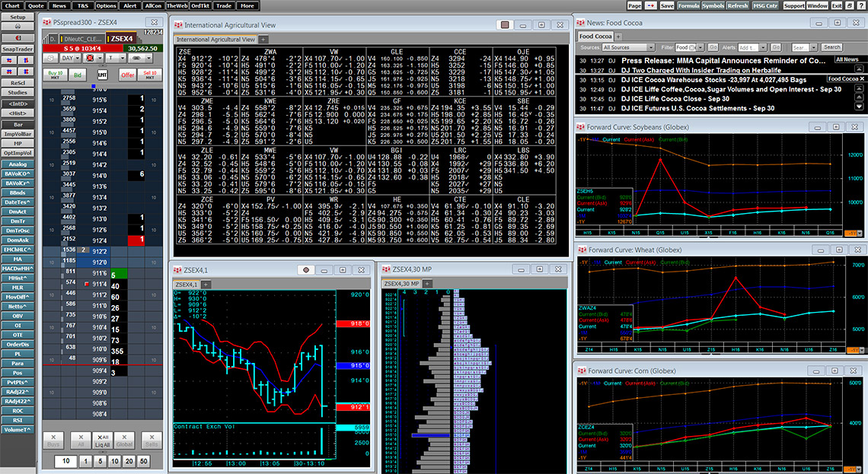The height and width of the screenshot is (474, 868).
Task: Toggle the Bar chart type button
Action: (x=18, y=124)
